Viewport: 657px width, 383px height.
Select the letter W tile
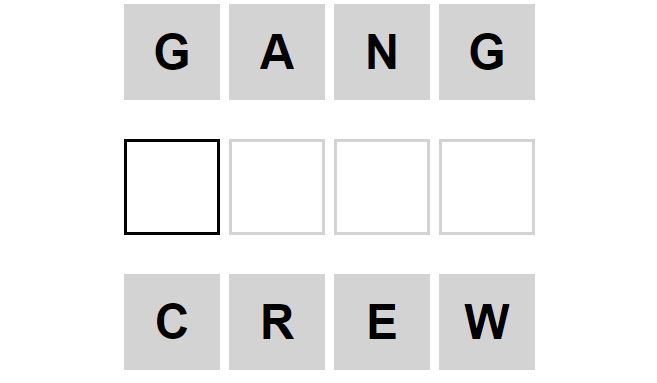click(487, 322)
